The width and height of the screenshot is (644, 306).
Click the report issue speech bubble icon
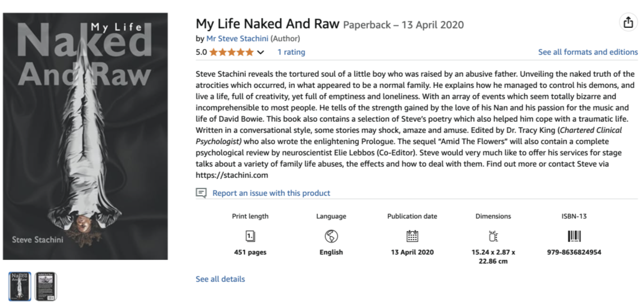(x=201, y=193)
